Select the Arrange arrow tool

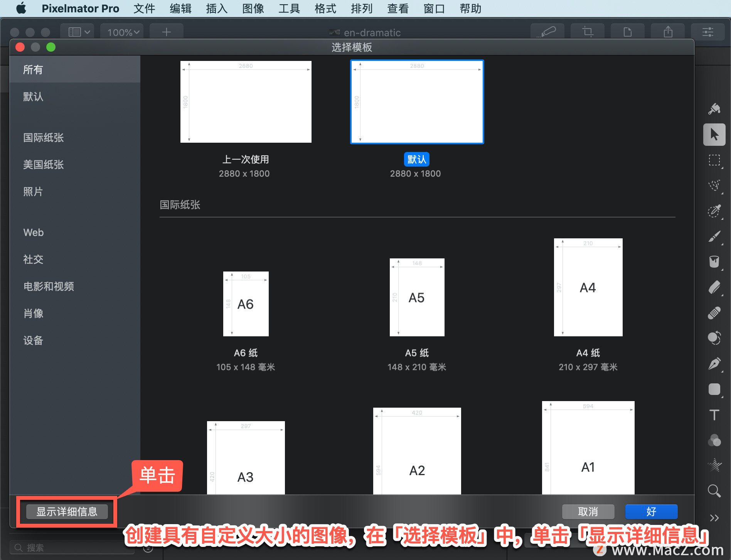point(714,135)
